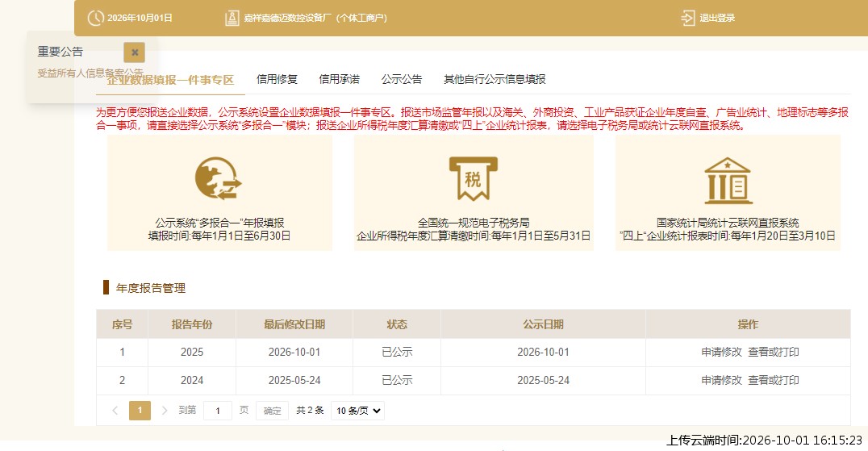Click the page number input field

pos(218,411)
